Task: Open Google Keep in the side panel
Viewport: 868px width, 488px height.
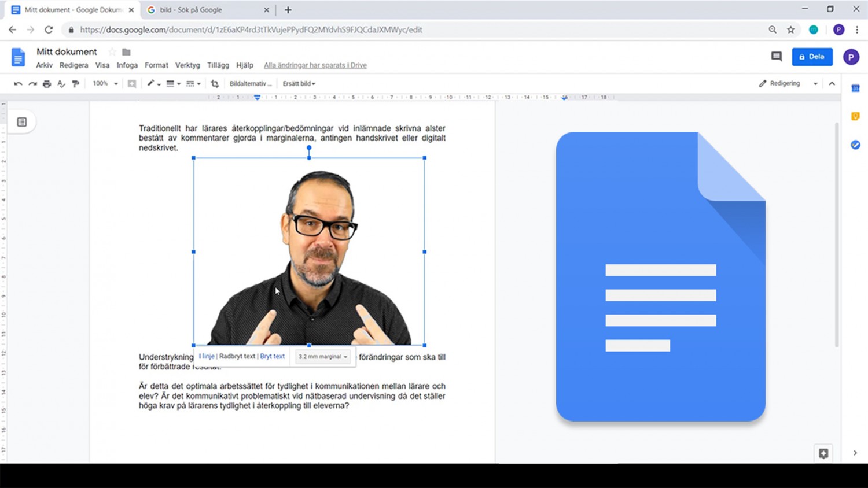Action: [x=855, y=116]
